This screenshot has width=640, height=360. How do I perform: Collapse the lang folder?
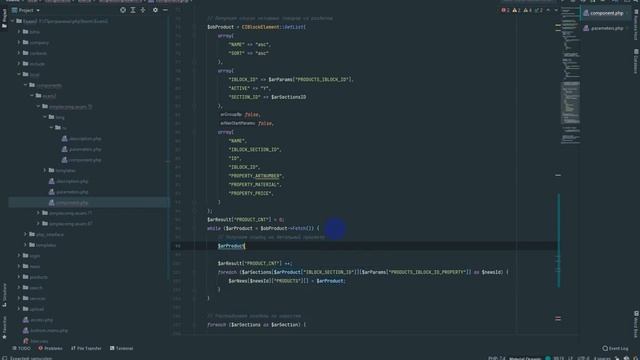tap(45, 117)
